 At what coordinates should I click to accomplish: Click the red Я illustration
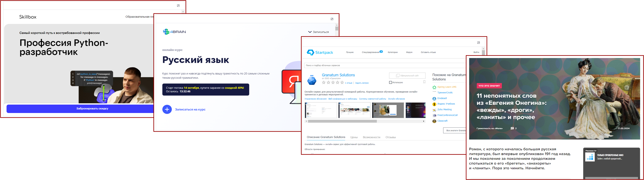291,82
